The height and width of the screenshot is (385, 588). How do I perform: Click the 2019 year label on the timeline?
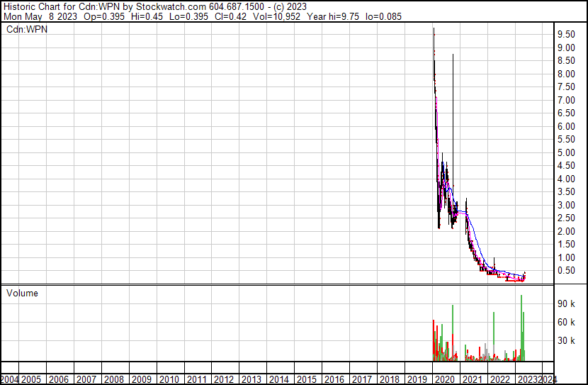pos(417,379)
